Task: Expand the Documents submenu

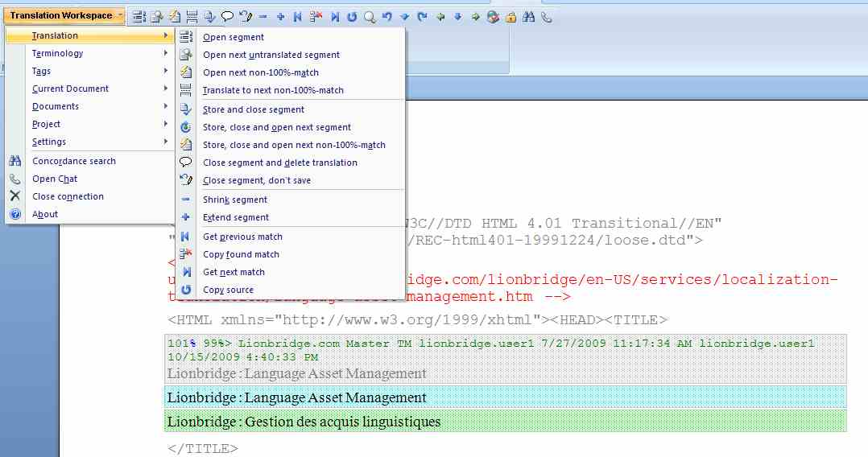Action: [x=89, y=106]
